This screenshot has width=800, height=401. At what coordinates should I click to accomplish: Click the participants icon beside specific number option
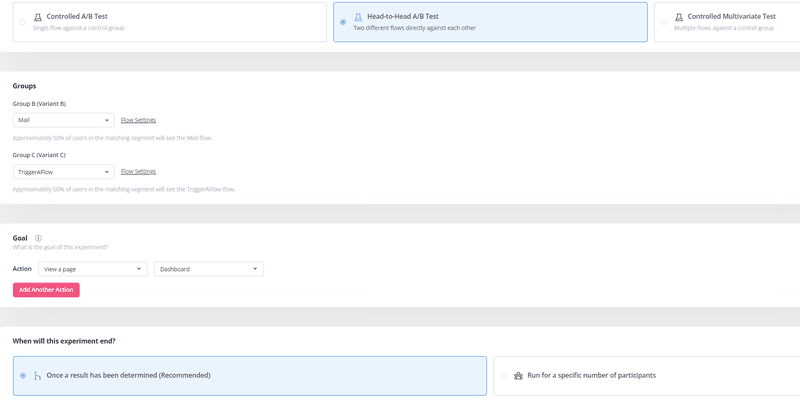(518, 376)
